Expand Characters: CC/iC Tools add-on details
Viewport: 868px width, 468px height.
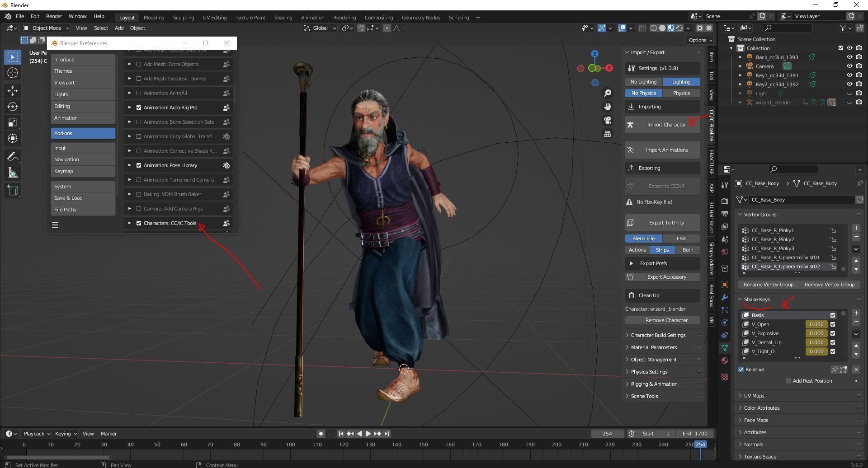click(129, 223)
